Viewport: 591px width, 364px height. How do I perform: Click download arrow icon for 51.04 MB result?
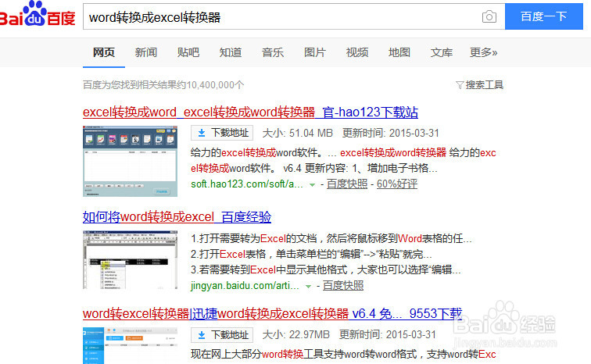pyautogui.click(x=202, y=133)
